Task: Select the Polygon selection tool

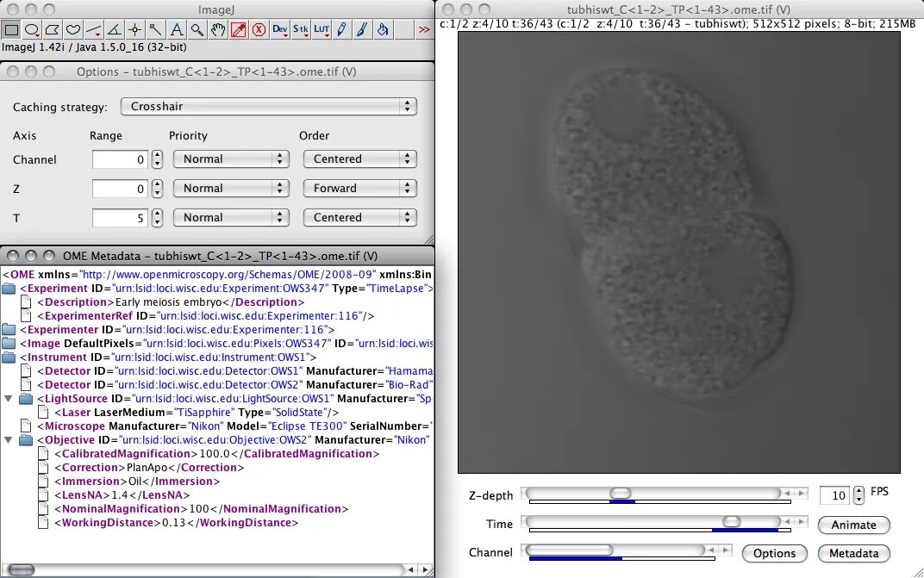Action: pos(53,29)
